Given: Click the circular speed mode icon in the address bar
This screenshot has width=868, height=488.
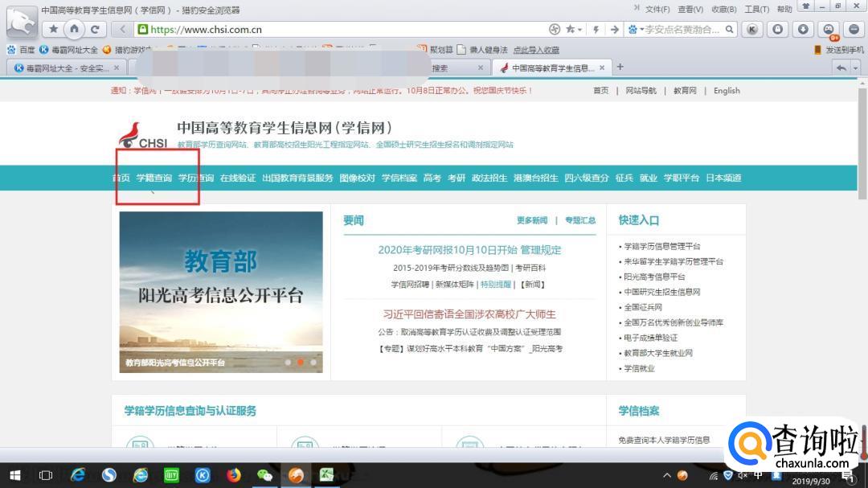Looking at the screenshot, I should tap(554, 30).
